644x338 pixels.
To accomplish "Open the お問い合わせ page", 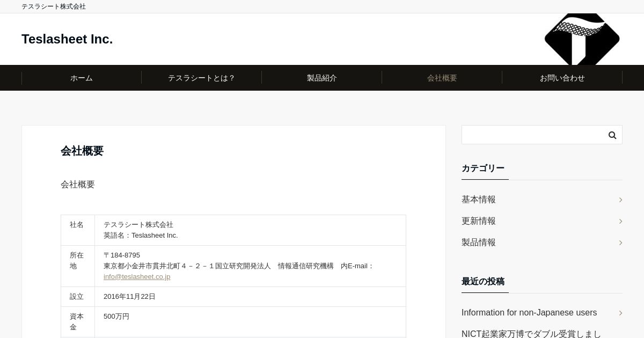I will click(x=562, y=78).
